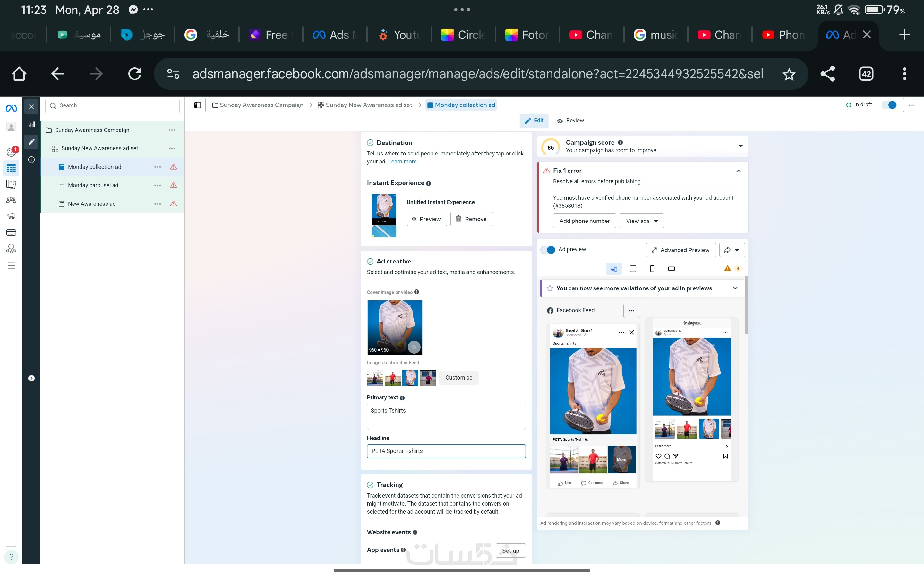Viewport: 924px width, 577px height.
Task: Expand the more variations in previews notice
Action: 735,288
